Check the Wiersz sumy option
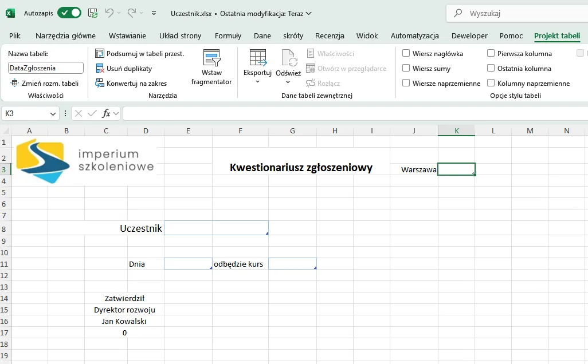Viewport: 588px width, 364px height. tap(406, 69)
